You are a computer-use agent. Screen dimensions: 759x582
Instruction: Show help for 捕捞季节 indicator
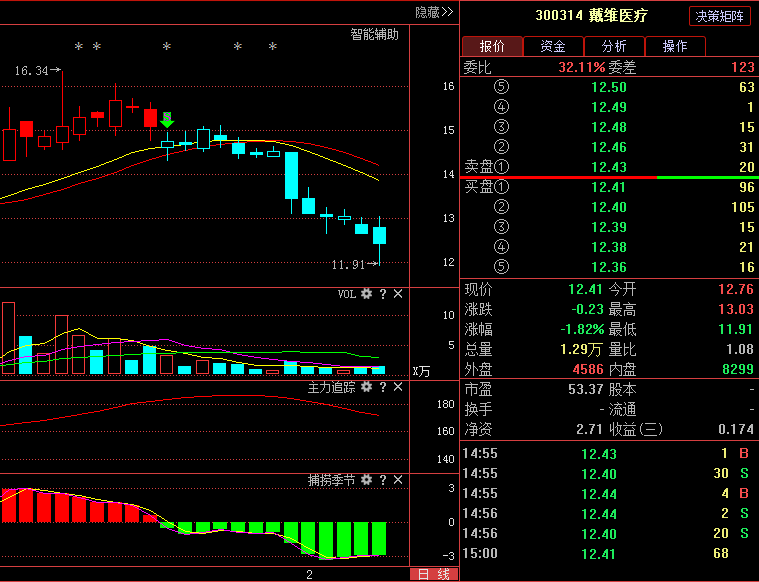pos(382,481)
